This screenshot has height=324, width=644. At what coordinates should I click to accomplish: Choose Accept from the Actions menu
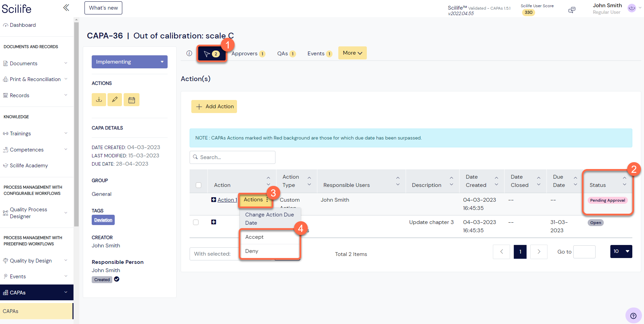tap(270, 237)
